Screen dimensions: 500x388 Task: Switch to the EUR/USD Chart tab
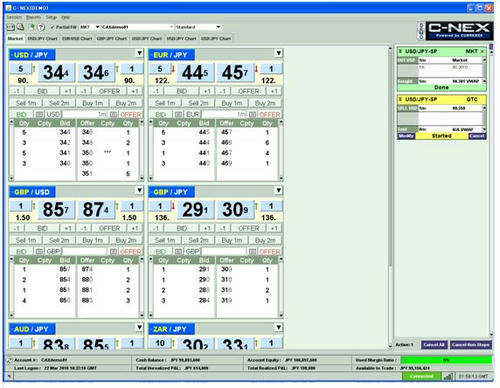click(x=77, y=39)
